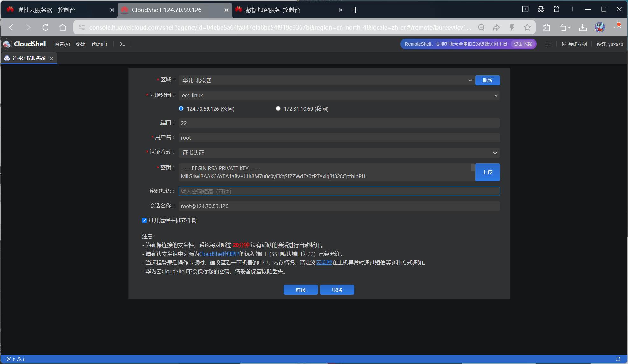The image size is (628, 364).
Task: Click the 密码短语 passphrase input field
Action: pyautogui.click(x=339, y=192)
